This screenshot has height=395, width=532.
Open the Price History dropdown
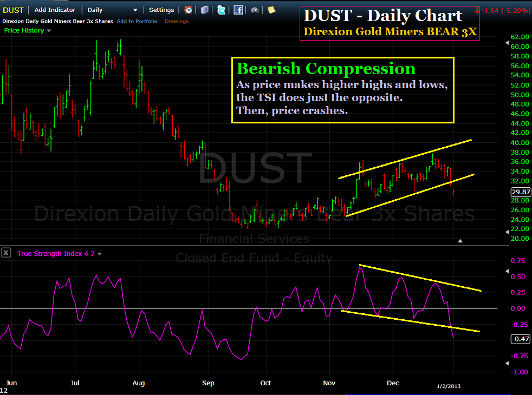coord(24,30)
